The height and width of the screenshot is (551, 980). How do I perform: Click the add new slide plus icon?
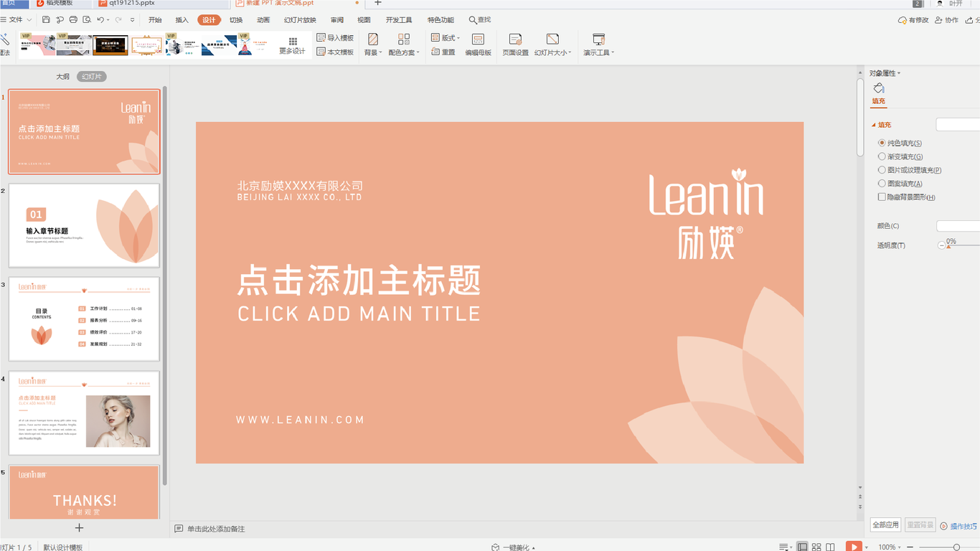coord(80,527)
